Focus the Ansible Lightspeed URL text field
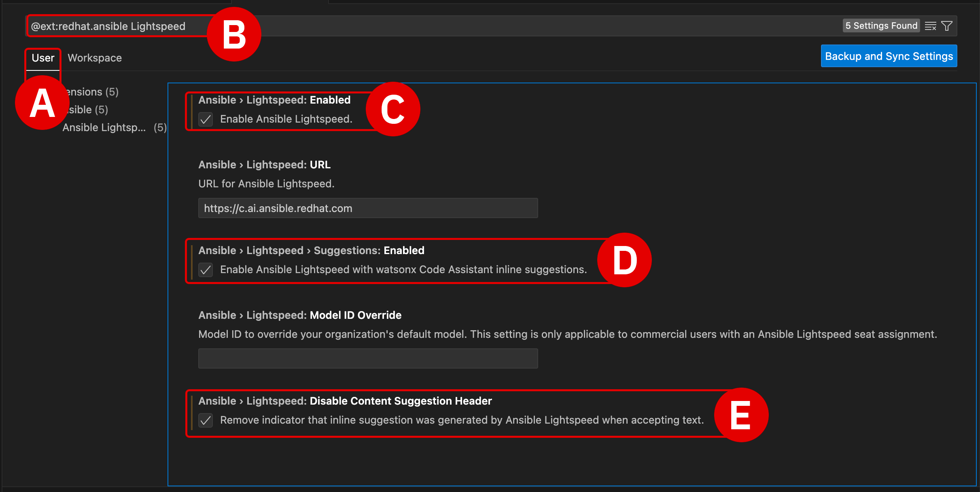The width and height of the screenshot is (980, 492). (x=368, y=208)
